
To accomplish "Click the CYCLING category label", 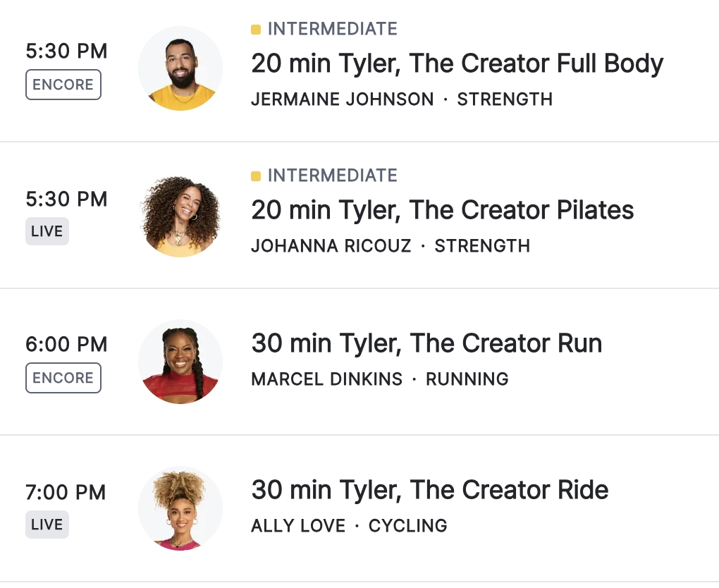I will 407,526.
